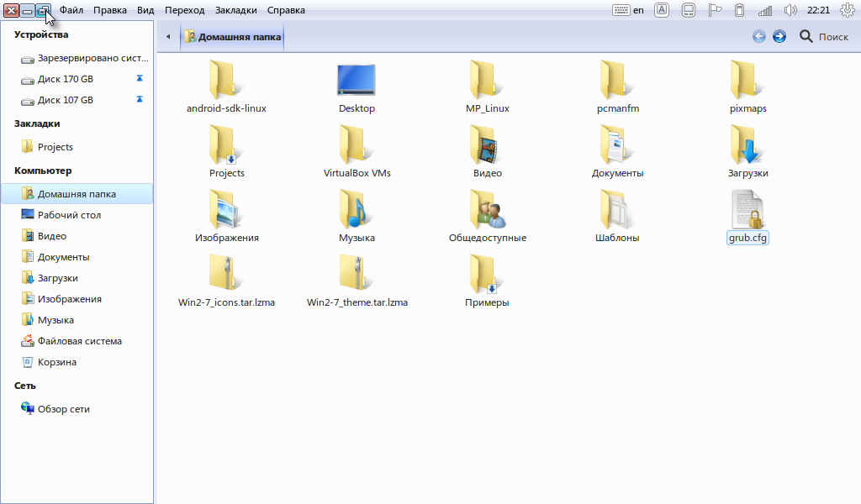861x504 pixels.
Task: Click the network signal tray icon
Action: pos(765,10)
